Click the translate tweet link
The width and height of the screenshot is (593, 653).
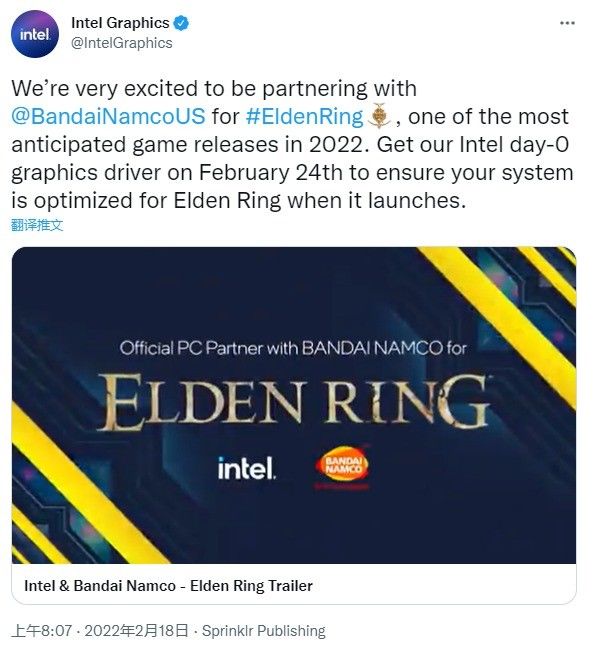pyautogui.click(x=37, y=225)
